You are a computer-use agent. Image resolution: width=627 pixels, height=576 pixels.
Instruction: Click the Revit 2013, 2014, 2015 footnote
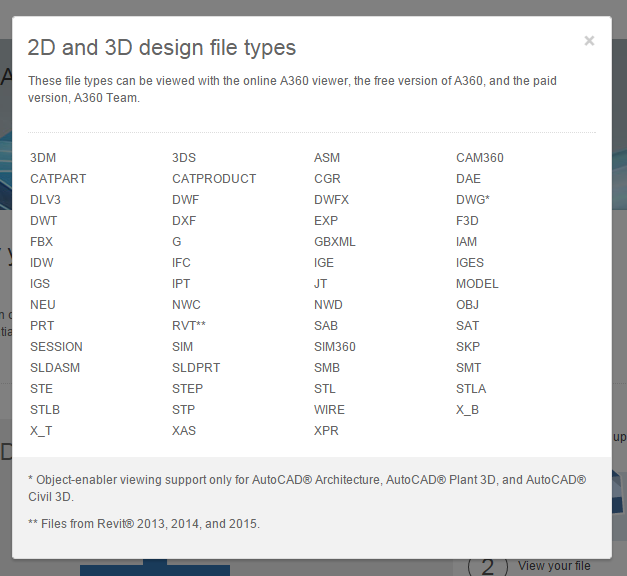coord(143,523)
